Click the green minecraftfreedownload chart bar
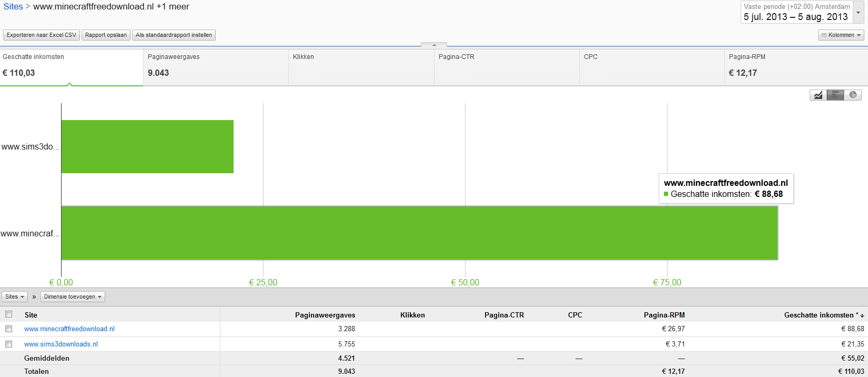The image size is (868, 377). pos(419,233)
